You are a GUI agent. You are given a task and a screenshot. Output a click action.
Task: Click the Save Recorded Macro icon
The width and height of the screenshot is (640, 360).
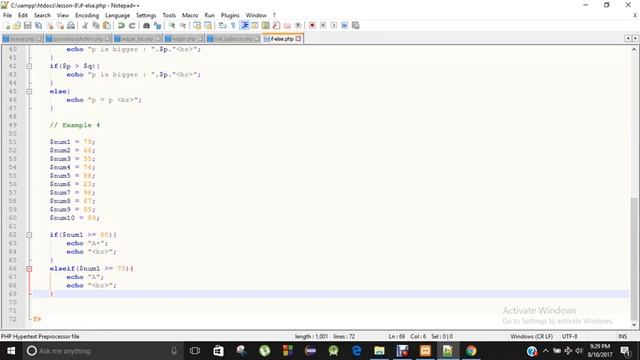coord(356,25)
